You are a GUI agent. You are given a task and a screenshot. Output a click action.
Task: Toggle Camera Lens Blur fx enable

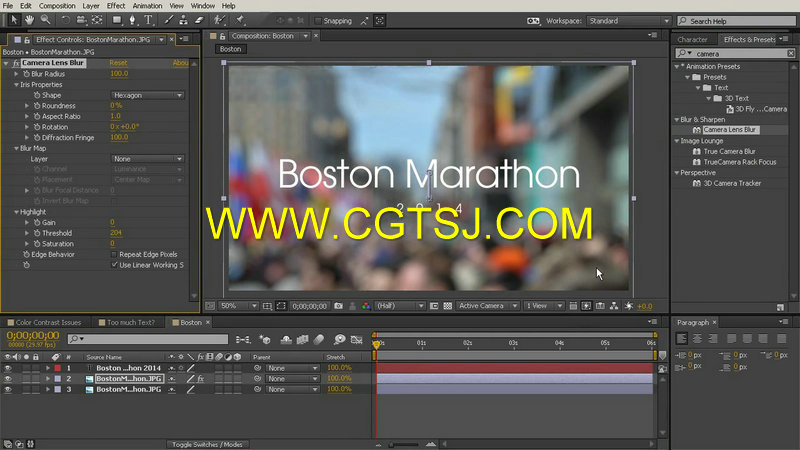(x=16, y=63)
